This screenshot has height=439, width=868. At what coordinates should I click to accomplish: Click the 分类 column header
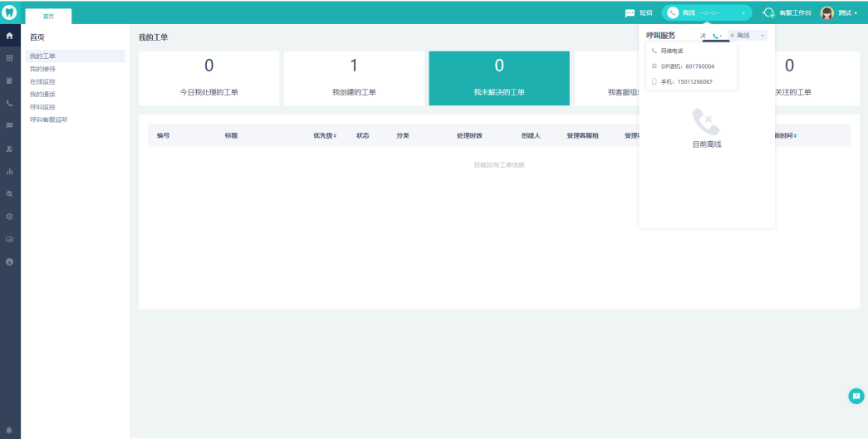[x=403, y=135]
